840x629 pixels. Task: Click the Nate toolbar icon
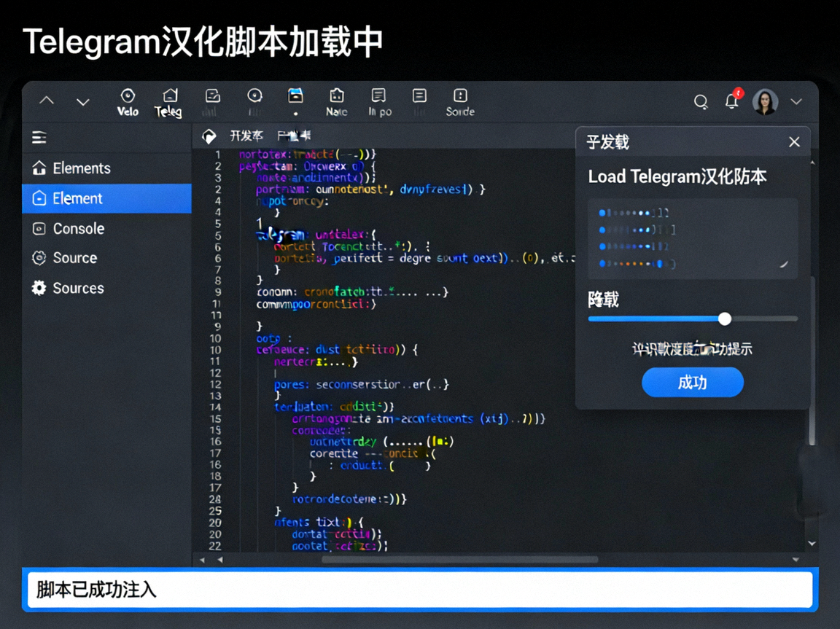336,101
